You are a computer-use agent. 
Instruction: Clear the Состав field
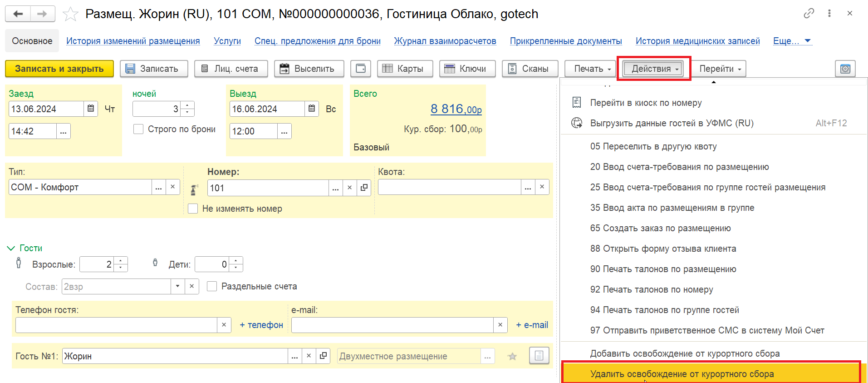pos(191,286)
